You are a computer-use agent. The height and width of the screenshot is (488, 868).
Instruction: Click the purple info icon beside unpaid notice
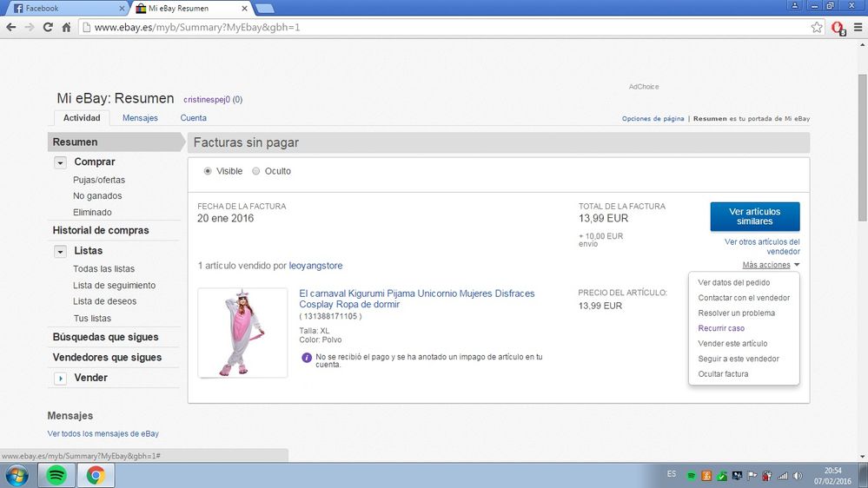[x=307, y=358]
